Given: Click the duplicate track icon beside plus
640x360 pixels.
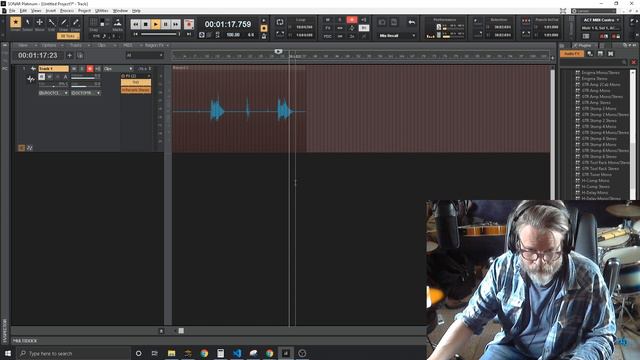Looking at the screenshot, I should pos(80,55).
